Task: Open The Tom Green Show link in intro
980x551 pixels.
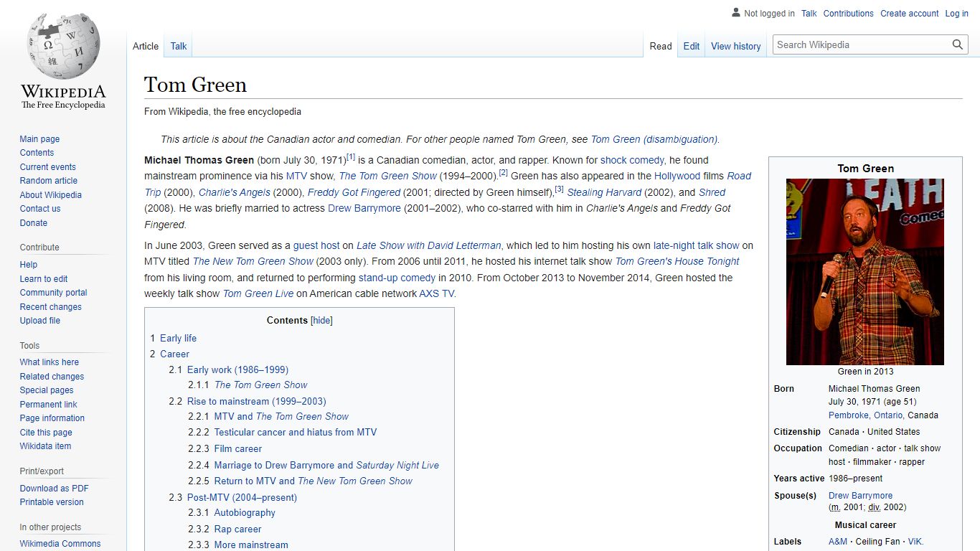Action: click(387, 176)
